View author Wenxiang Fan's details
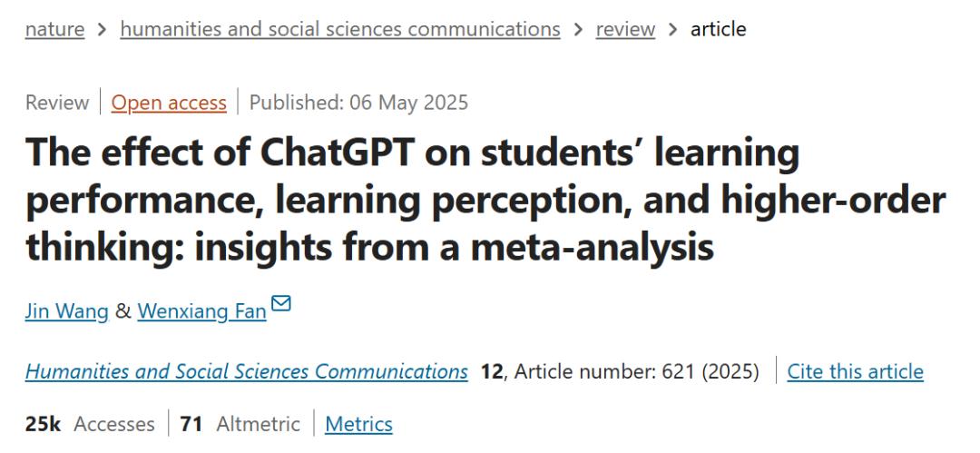980x453 pixels. tap(201, 311)
